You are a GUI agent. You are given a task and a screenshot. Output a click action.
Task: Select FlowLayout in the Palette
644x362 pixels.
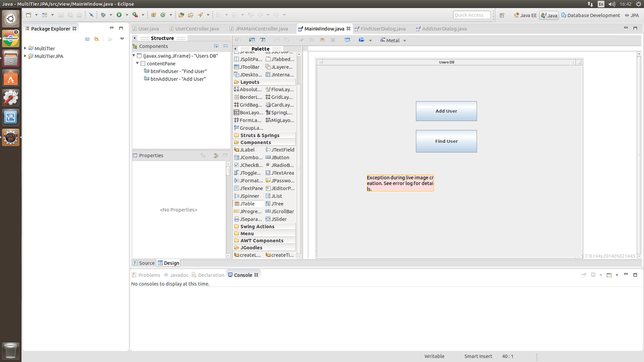[x=280, y=90]
